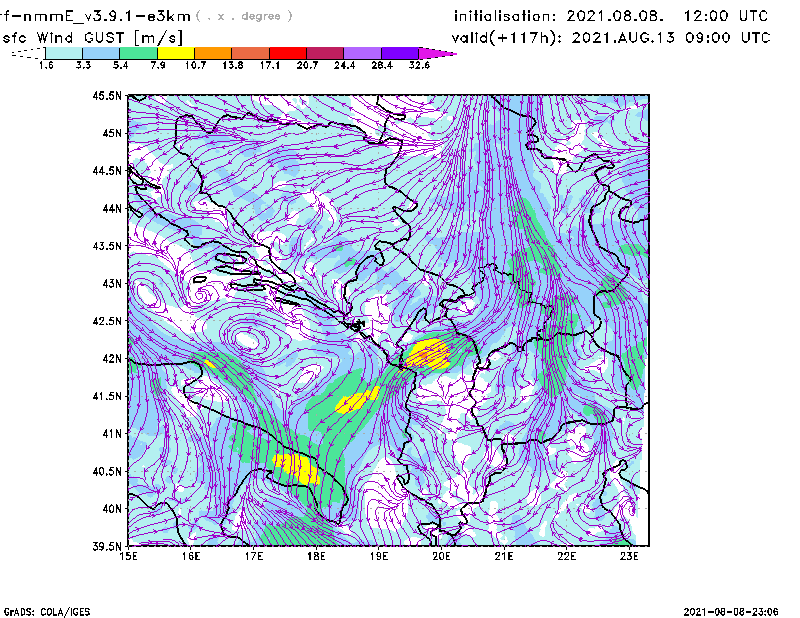This screenshot has width=800, height=618.
Task: Click the 1.6 value on the color scale
Action: coord(46,65)
